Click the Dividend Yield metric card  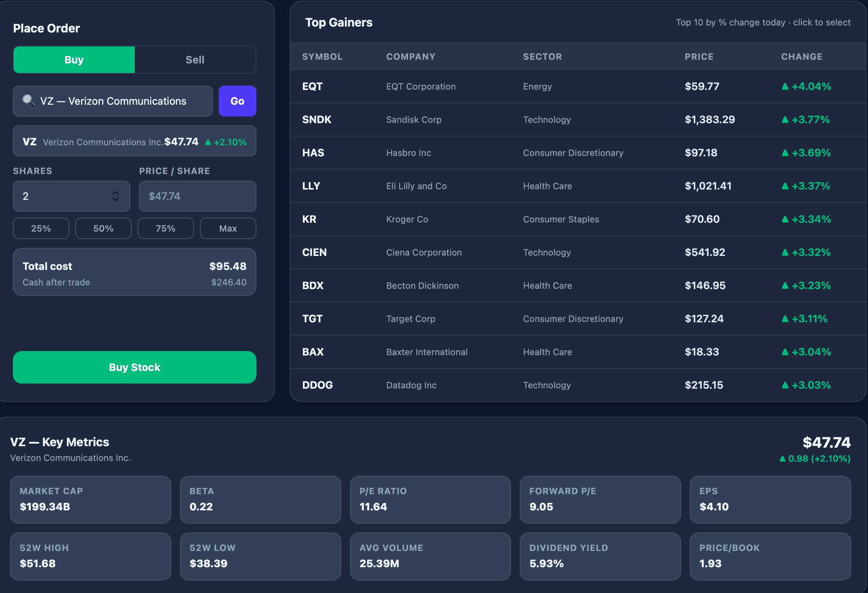[600, 556]
